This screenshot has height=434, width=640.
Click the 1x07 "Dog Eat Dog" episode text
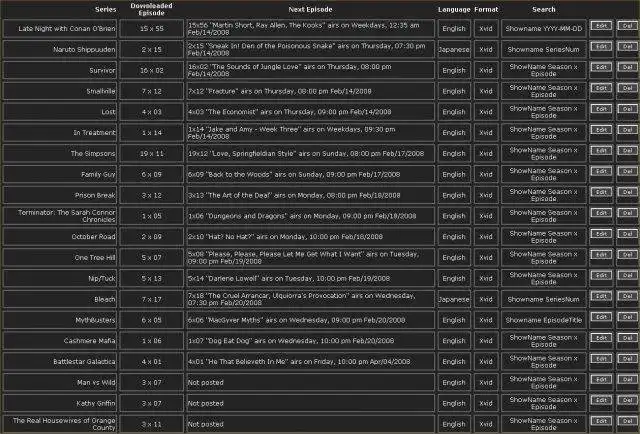click(x=291, y=341)
